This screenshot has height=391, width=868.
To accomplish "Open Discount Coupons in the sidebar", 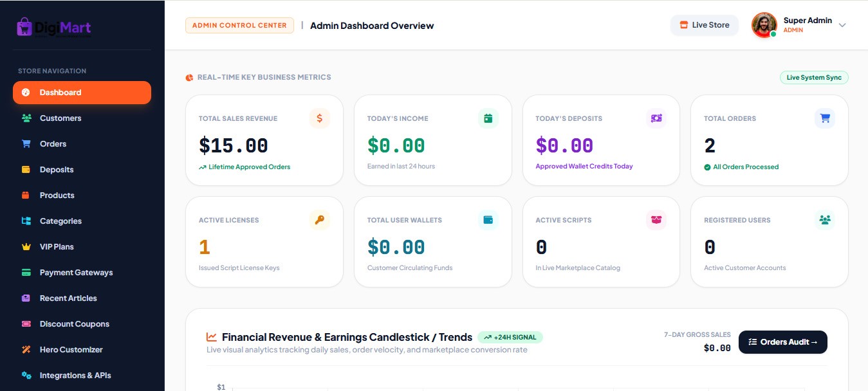I will [x=82, y=324].
